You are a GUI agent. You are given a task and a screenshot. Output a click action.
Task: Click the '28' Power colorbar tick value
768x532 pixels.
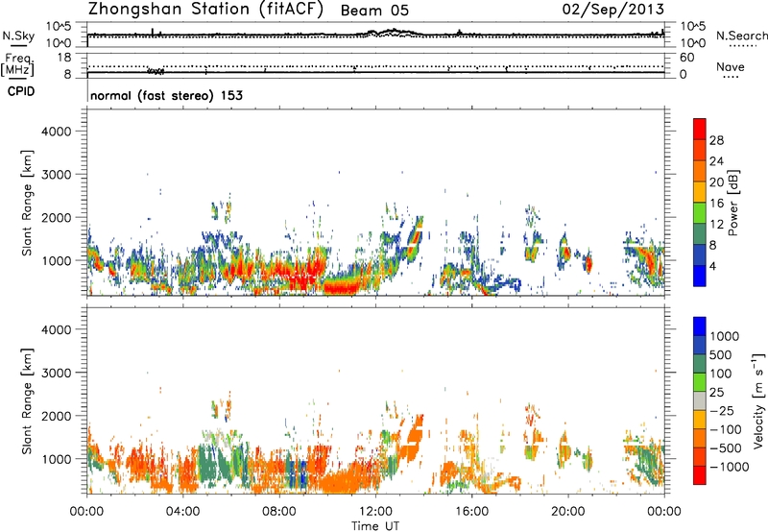pos(716,140)
